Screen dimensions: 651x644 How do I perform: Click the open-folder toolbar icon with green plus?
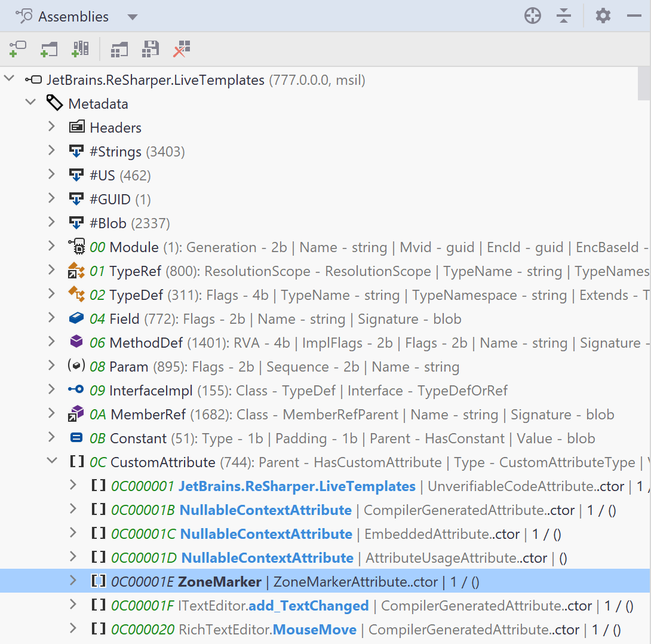tap(49, 49)
